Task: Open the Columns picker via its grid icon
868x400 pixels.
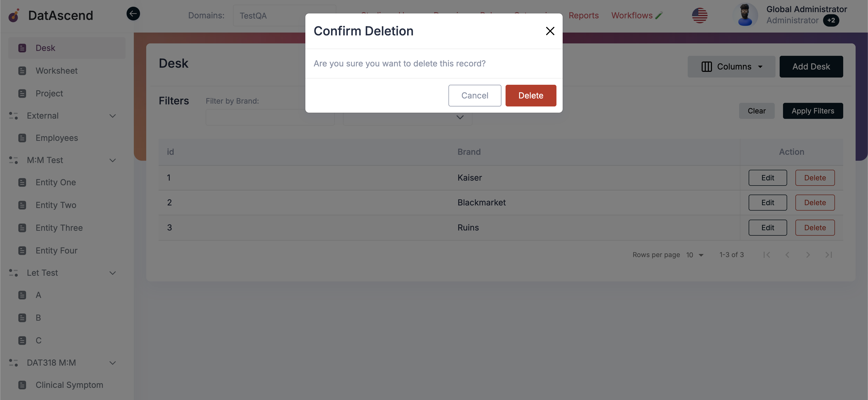Action: click(707, 66)
